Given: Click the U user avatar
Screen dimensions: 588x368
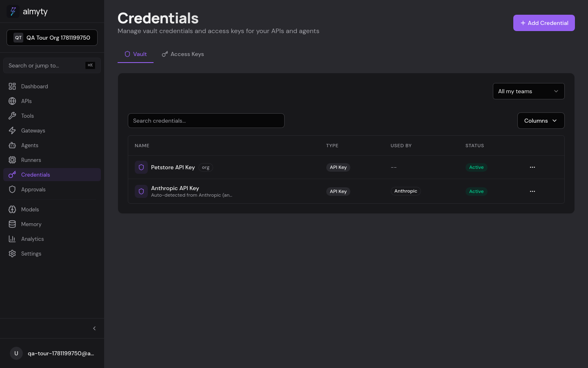Looking at the screenshot, I should pos(16,353).
